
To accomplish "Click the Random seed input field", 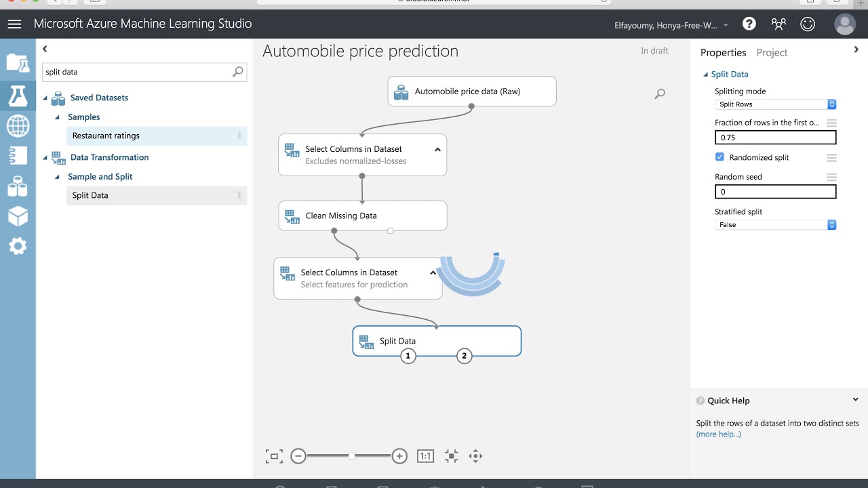I will (x=776, y=192).
